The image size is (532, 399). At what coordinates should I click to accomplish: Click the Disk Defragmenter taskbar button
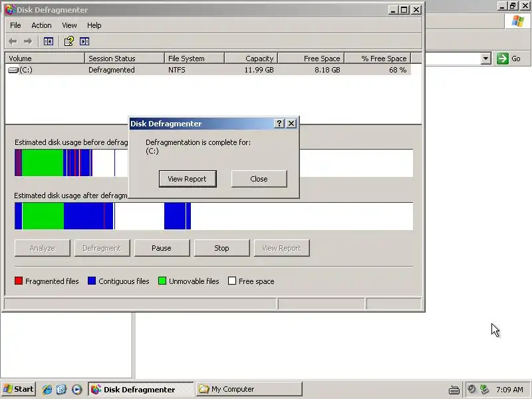[x=140, y=389]
